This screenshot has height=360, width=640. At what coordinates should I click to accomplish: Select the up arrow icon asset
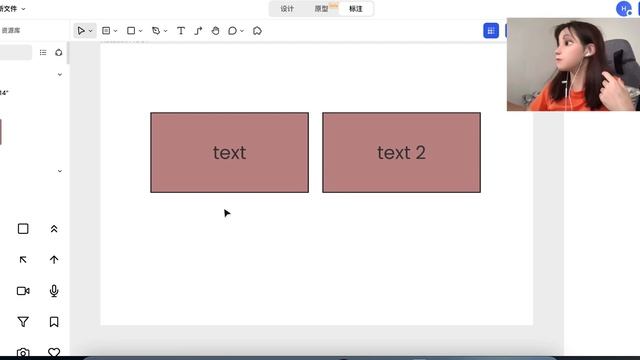coord(54,260)
